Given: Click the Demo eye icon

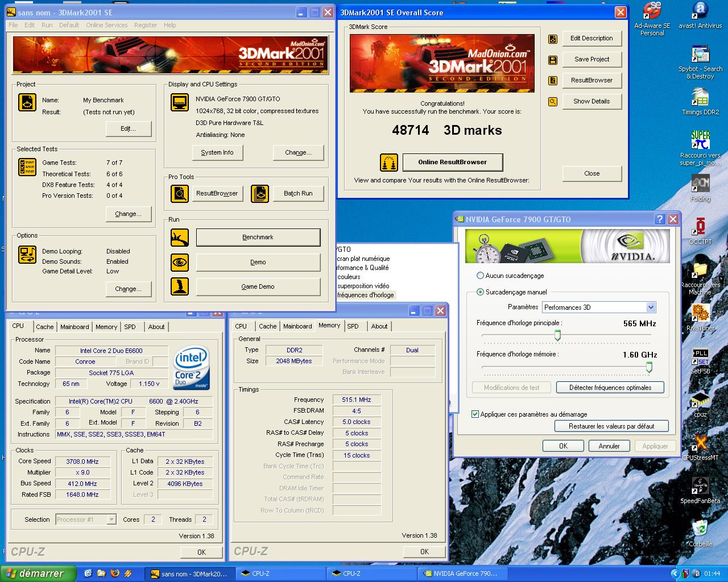Looking at the screenshot, I should pyautogui.click(x=180, y=263).
